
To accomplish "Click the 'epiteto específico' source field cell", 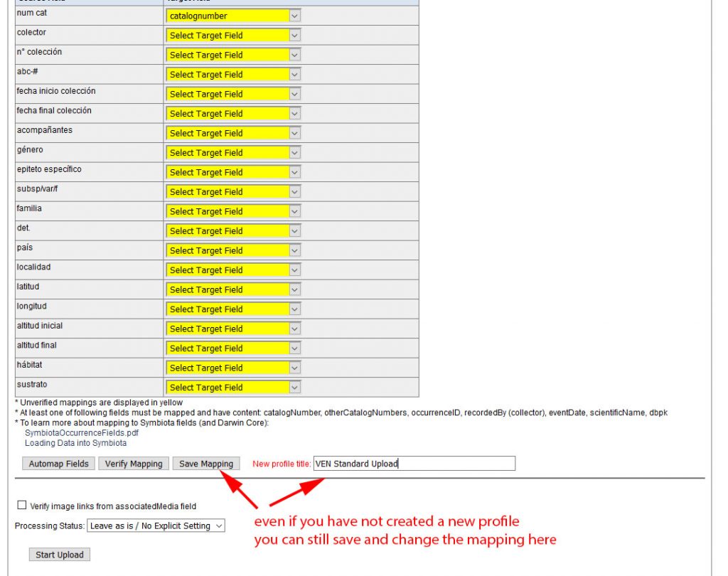I will (x=89, y=171).
